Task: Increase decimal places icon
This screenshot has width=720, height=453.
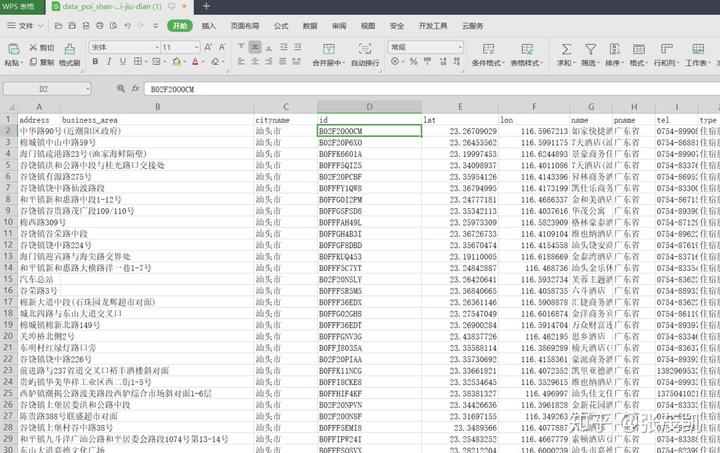Action: tap(443, 62)
